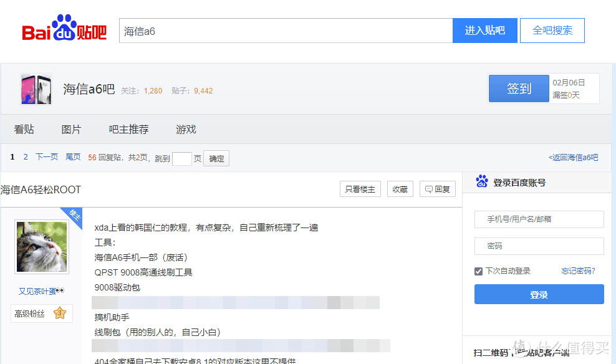Click the 收藏 button

click(x=400, y=189)
